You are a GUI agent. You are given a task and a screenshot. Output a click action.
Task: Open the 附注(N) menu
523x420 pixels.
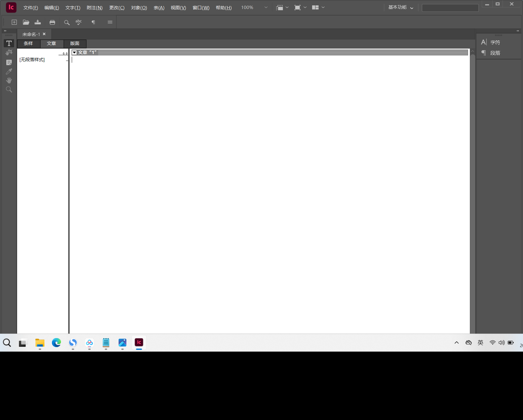pyautogui.click(x=95, y=8)
